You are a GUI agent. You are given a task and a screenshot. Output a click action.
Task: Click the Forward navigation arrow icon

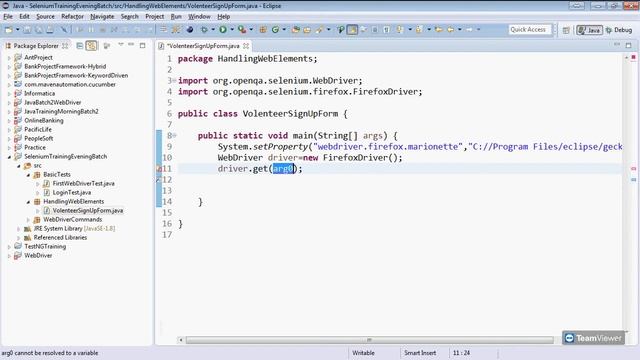(x=469, y=30)
